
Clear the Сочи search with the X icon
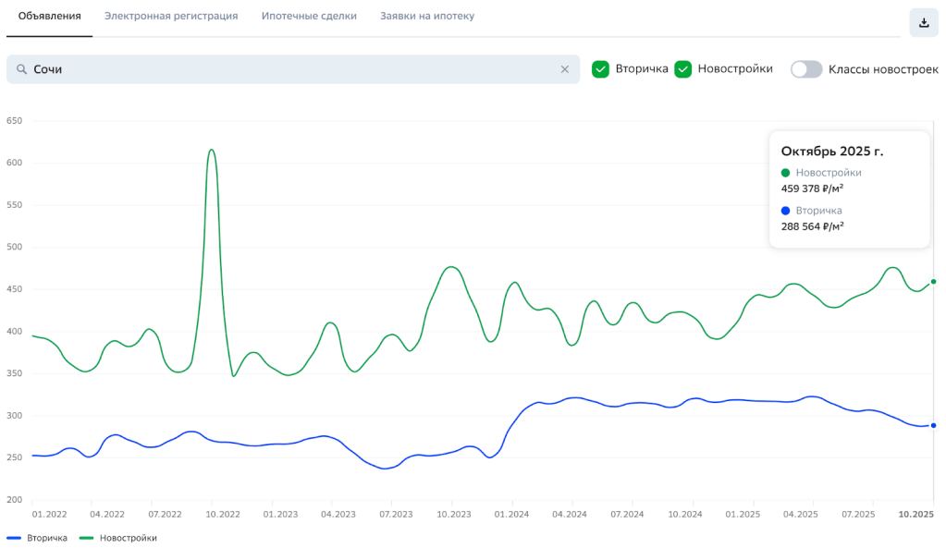(565, 69)
